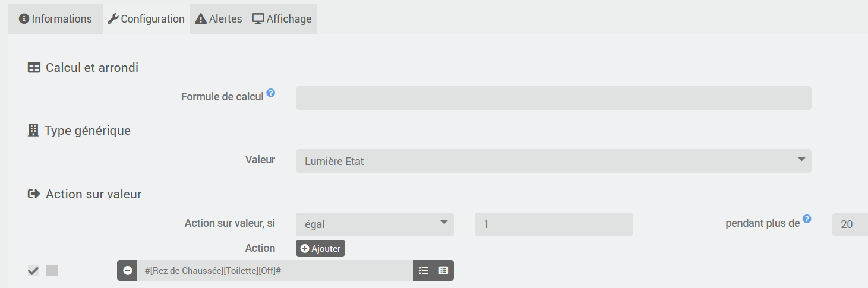This screenshot has height=288, width=868.
Task: Click the Type générique building icon
Action: pyautogui.click(x=33, y=130)
